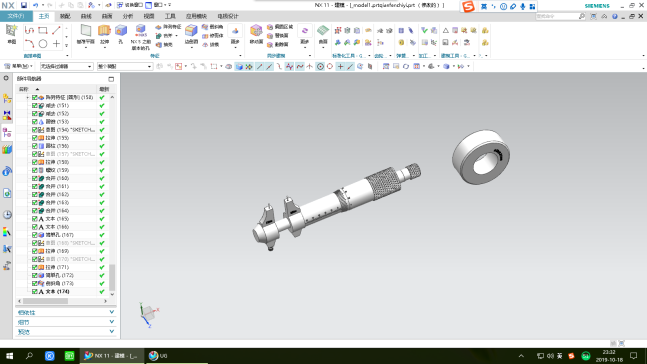Image resolution: width=647 pixels, height=364 pixels.
Task: Open the Reuse Library sidebar tab
Action: coord(7,149)
